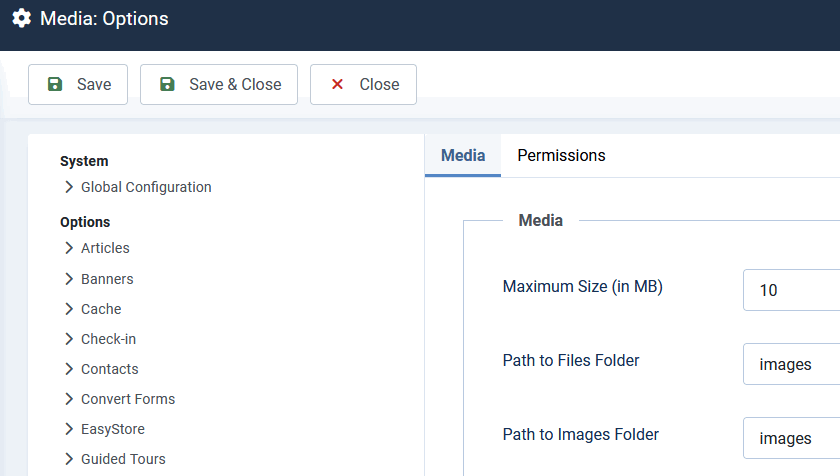Image resolution: width=840 pixels, height=476 pixels.
Task: Click the floppy disk icon on Save
Action: point(55,85)
